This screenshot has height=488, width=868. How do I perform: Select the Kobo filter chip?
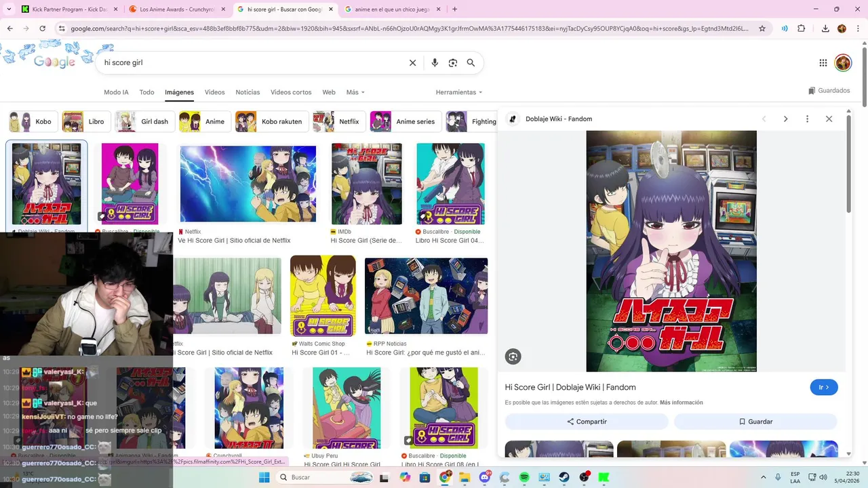32,121
